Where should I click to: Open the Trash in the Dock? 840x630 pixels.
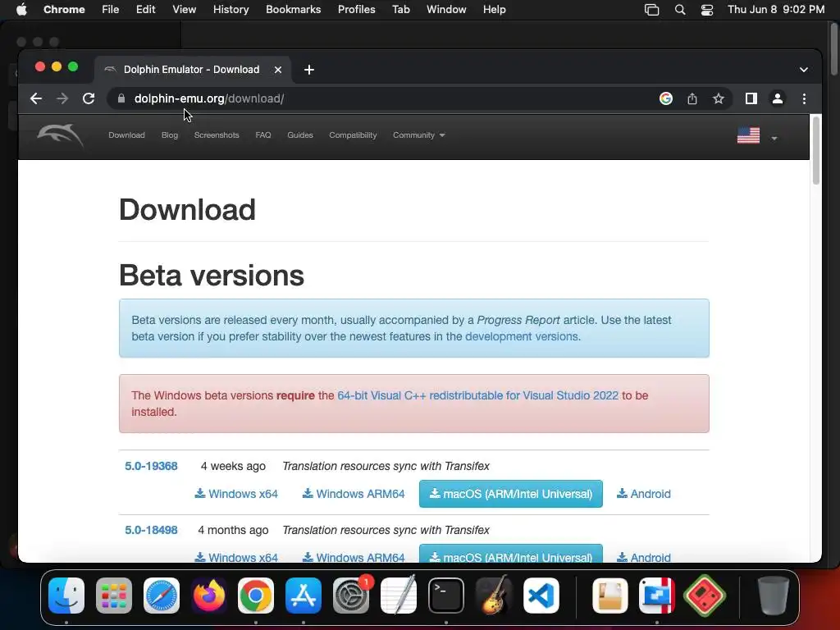click(774, 596)
